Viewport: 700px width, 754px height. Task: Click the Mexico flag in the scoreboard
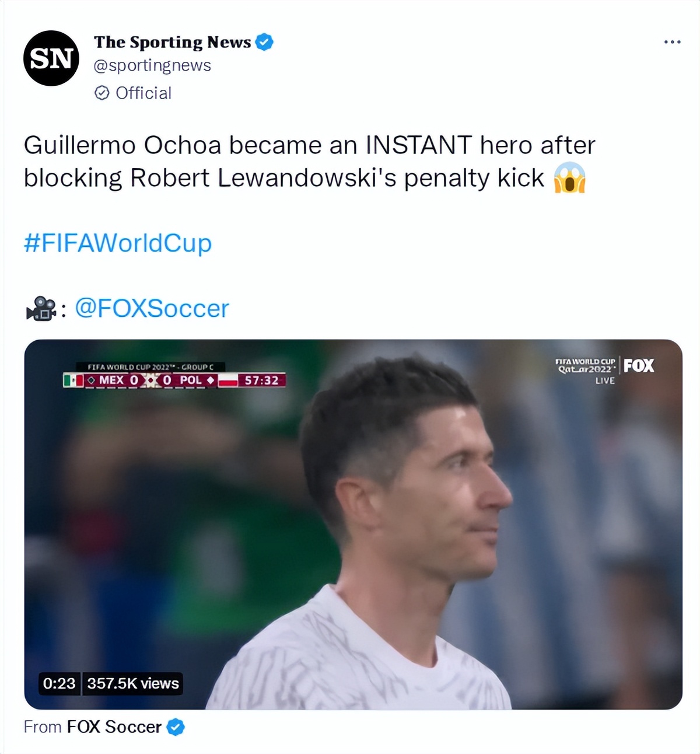tap(73, 381)
